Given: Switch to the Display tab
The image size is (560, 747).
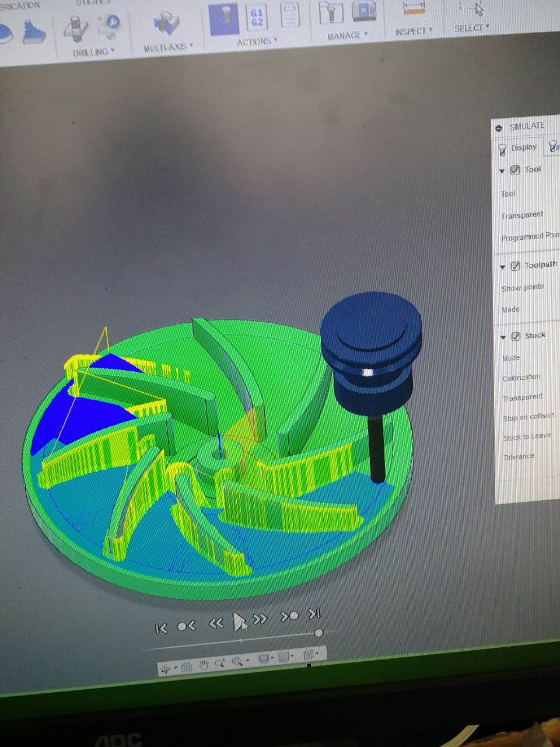Looking at the screenshot, I should pos(517,148).
